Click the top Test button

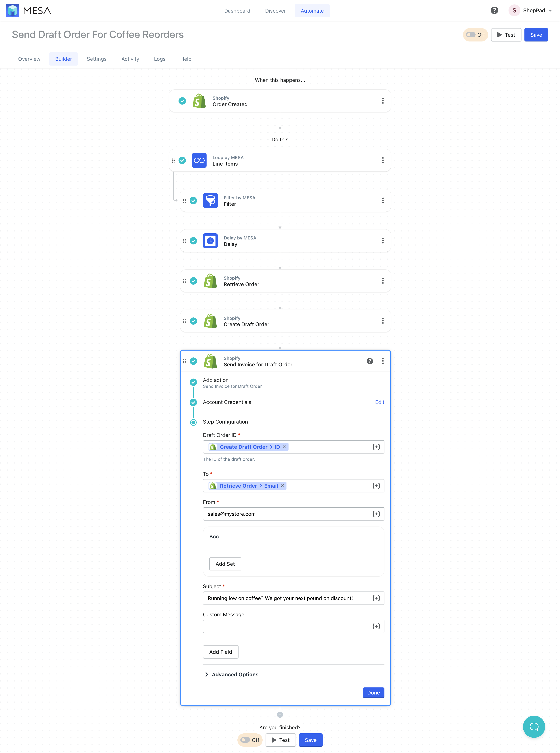(x=506, y=35)
